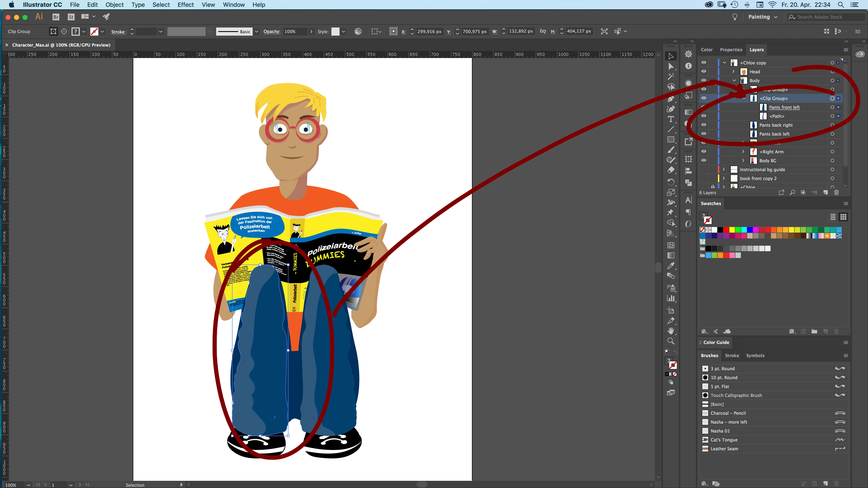Select the Pants front left layer
The height and width of the screenshot is (488, 868).
[784, 107]
